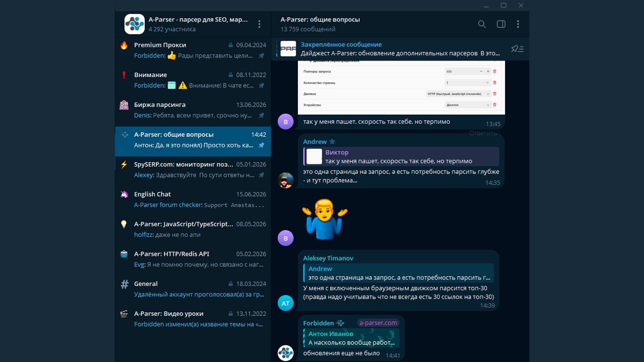Open the screenshot image in Виктор's message
This screenshot has width=644, height=362.
click(x=401, y=87)
